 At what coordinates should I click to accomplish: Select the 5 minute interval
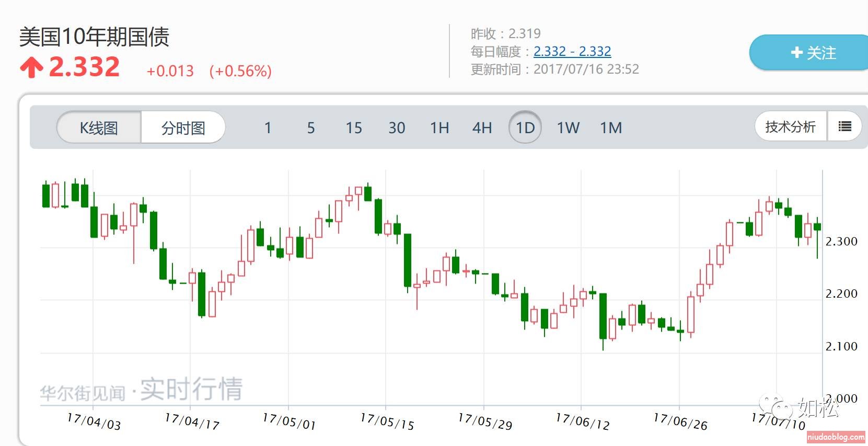point(311,127)
